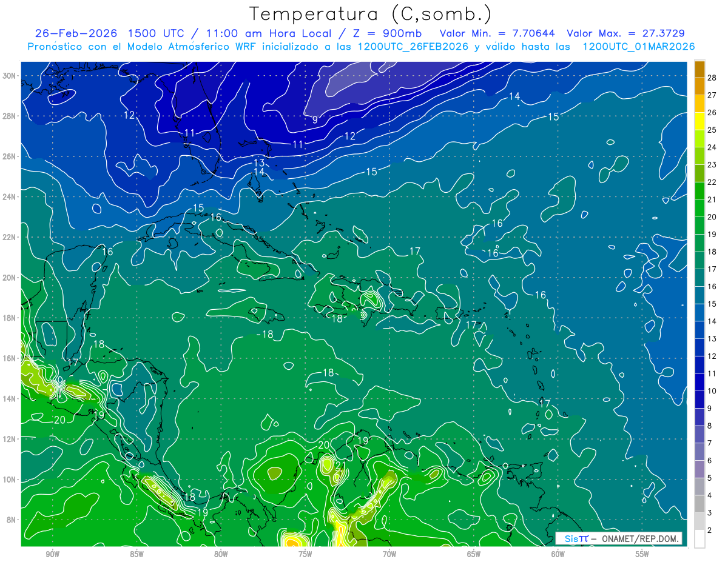This screenshot has width=728, height=562.
Task: Click the white swatch below legend value 2
Action: [x=699, y=539]
